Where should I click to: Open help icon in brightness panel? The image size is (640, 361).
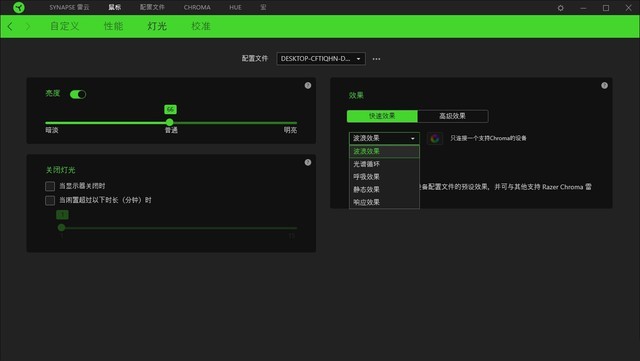click(308, 85)
